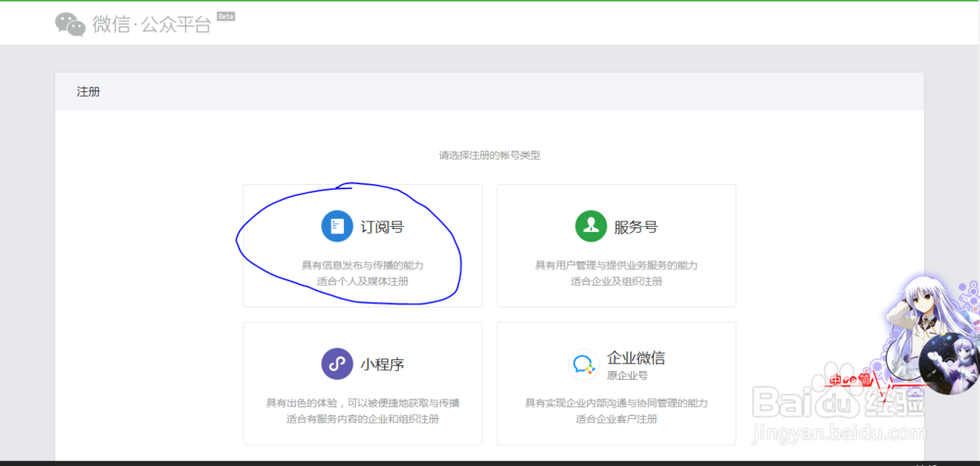980x466 pixels.
Task: Click 适合有服务内容的企业和组织注册 text
Action: tap(363, 419)
